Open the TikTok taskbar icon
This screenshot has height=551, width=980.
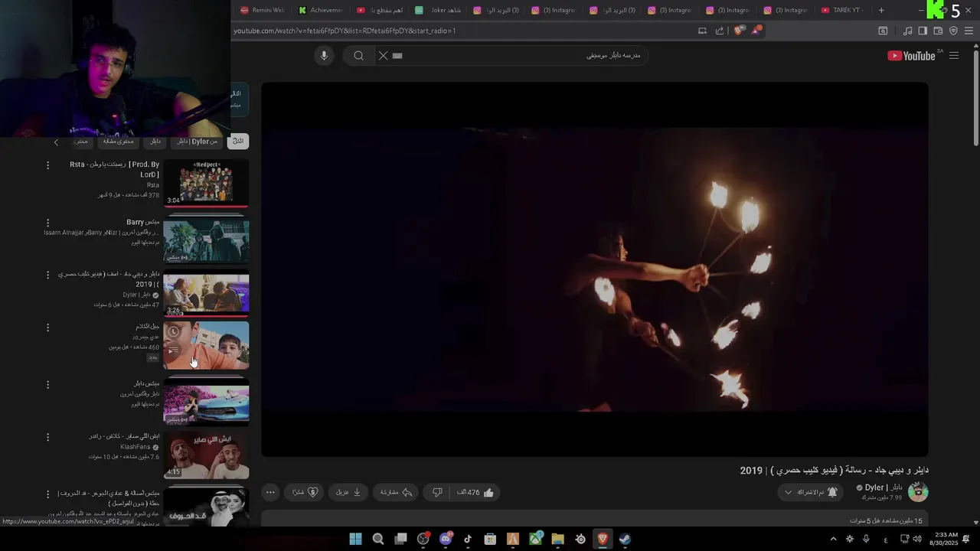point(468,539)
